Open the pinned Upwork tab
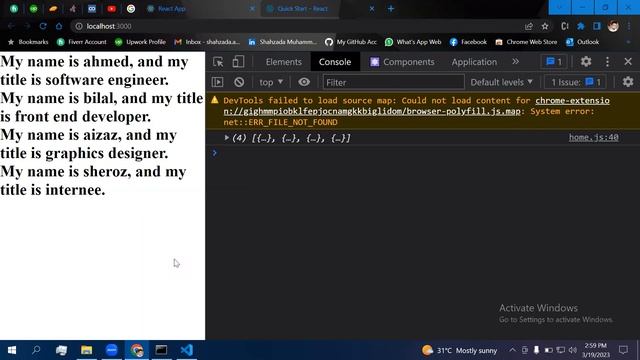640x360 pixels. click(x=33, y=9)
